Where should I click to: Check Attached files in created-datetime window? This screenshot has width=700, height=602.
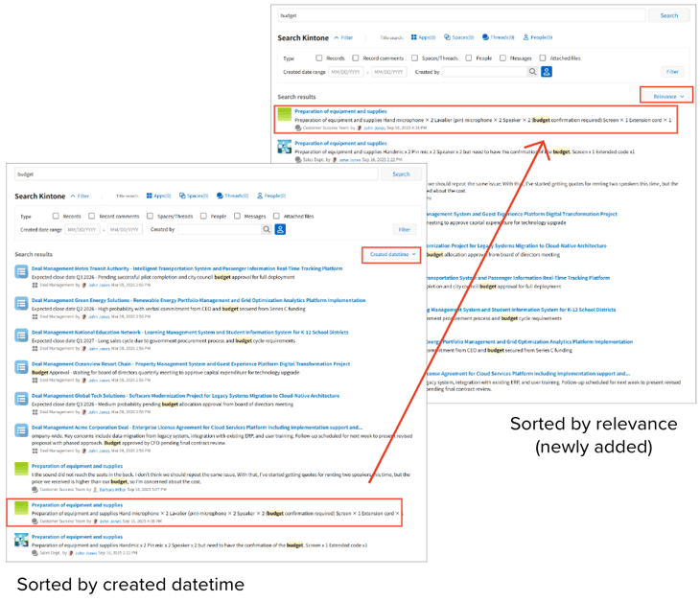pos(276,216)
